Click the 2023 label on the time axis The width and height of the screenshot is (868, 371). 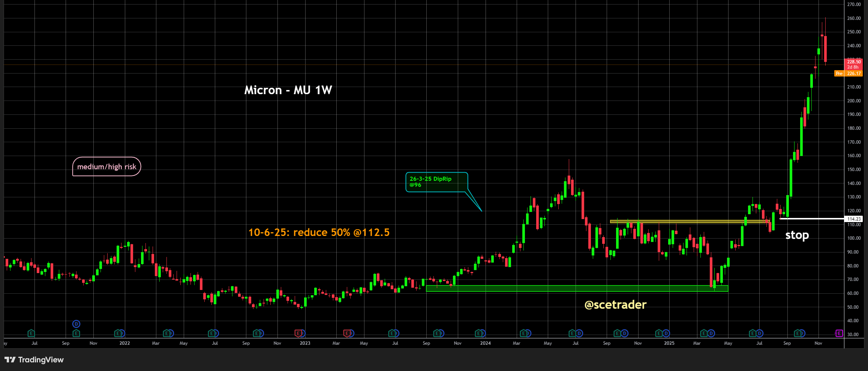pyautogui.click(x=305, y=343)
